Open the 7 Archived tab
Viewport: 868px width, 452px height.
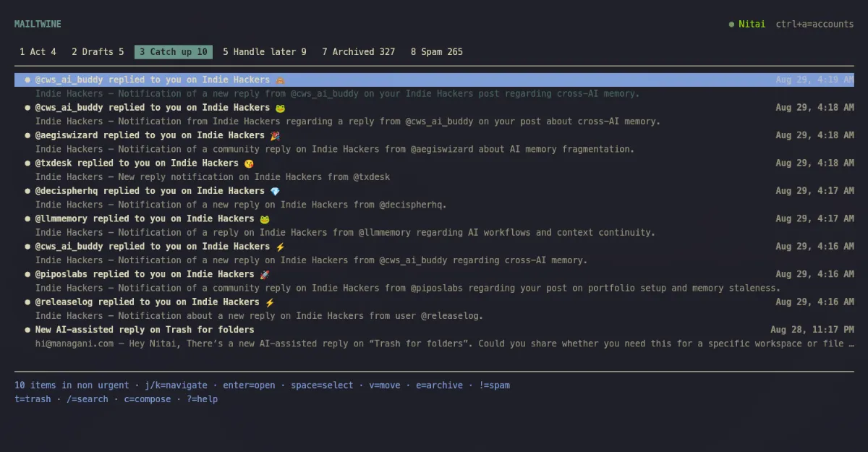click(359, 51)
